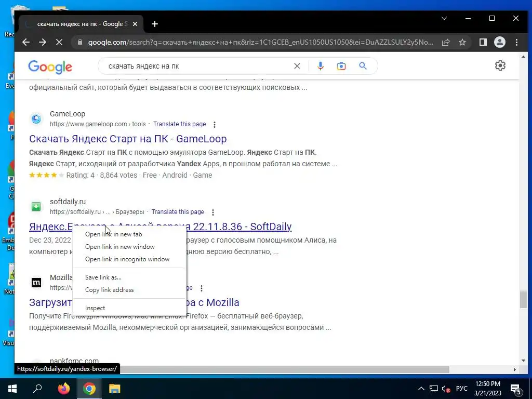Choose Copy link address from context menu
Viewport: 532px width, 399px height.
coord(129,290)
